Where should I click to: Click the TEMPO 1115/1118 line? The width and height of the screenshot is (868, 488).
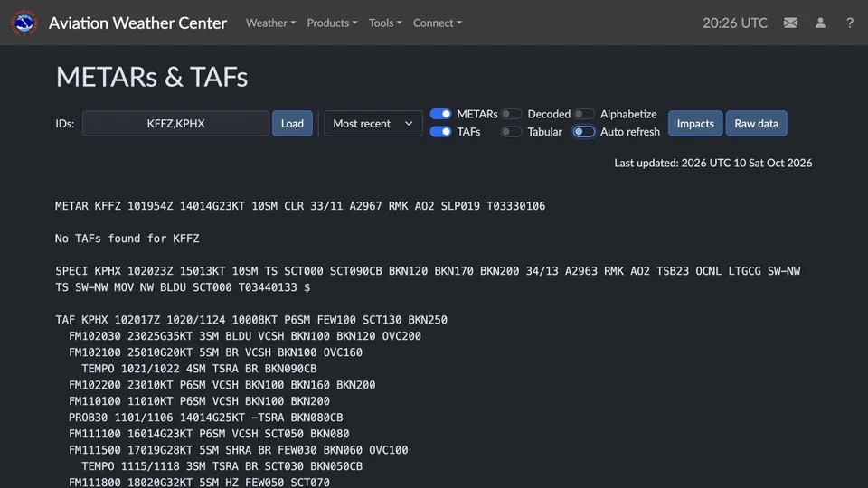222,466
